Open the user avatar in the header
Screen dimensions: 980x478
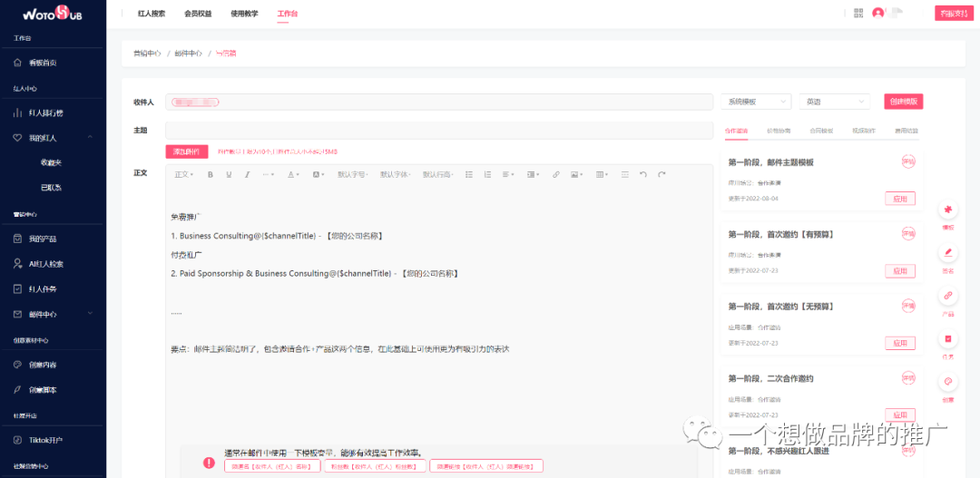878,13
